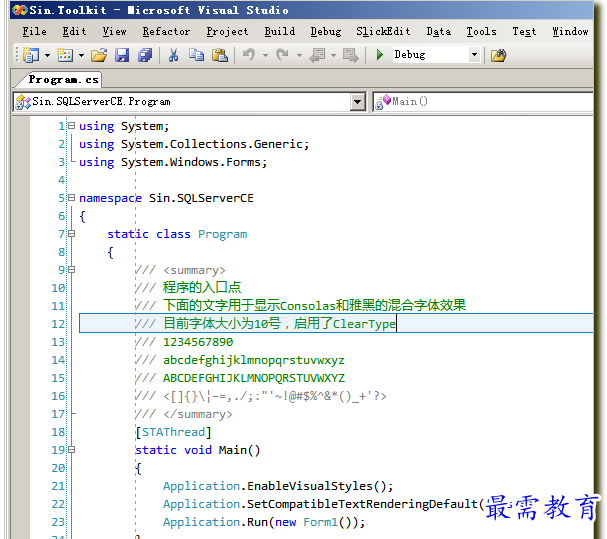
Task: Collapse the Program class at line 7
Action: point(72,233)
